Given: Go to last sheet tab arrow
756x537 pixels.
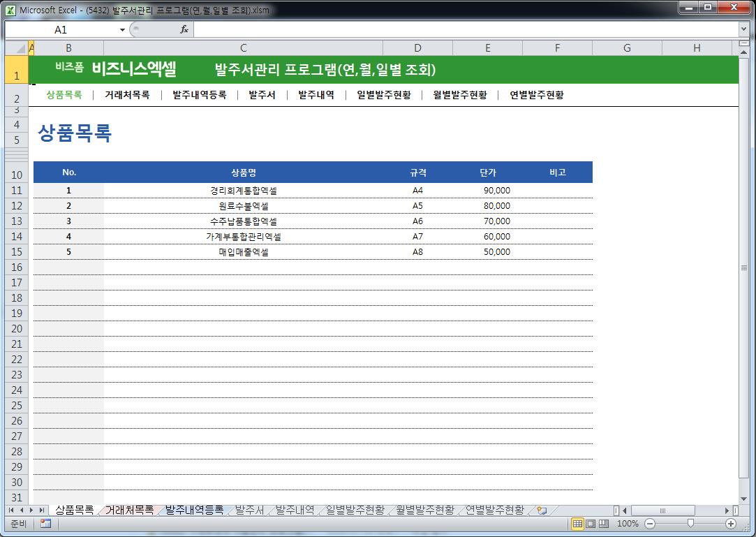Looking at the screenshot, I should [x=41, y=510].
